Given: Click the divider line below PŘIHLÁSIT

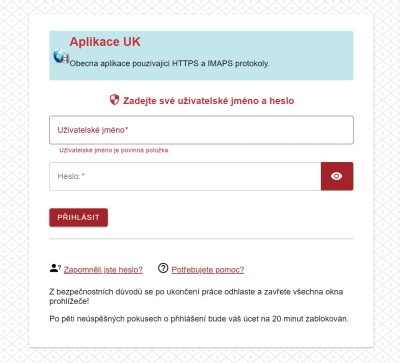Looking at the screenshot, I should pyautogui.click(x=201, y=239).
